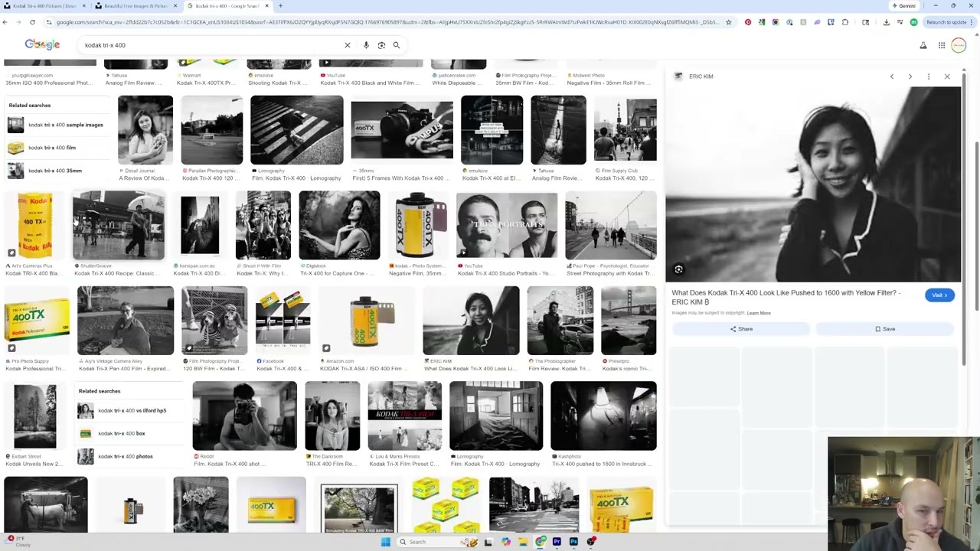Go to the Google logo homepage

(42, 44)
